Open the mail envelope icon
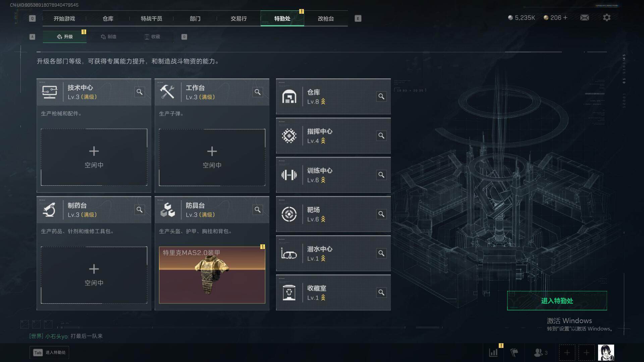Image resolution: width=644 pixels, height=362 pixels. pyautogui.click(x=584, y=17)
